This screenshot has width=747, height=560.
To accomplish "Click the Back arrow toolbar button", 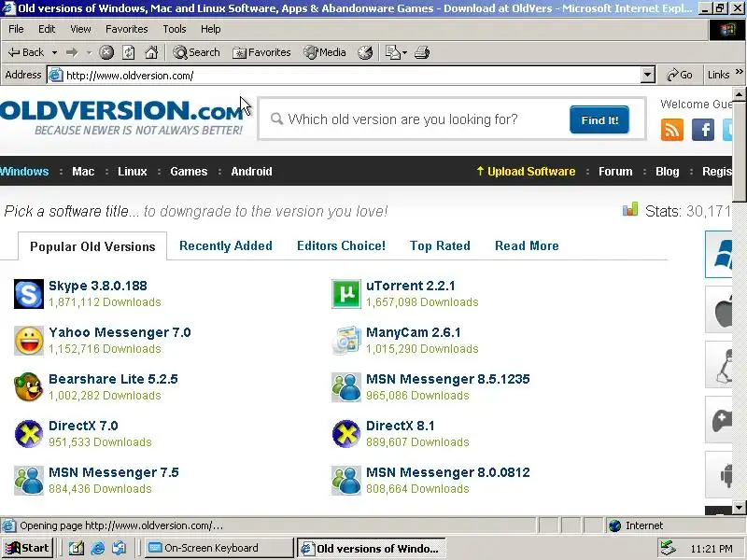I will [x=26, y=52].
